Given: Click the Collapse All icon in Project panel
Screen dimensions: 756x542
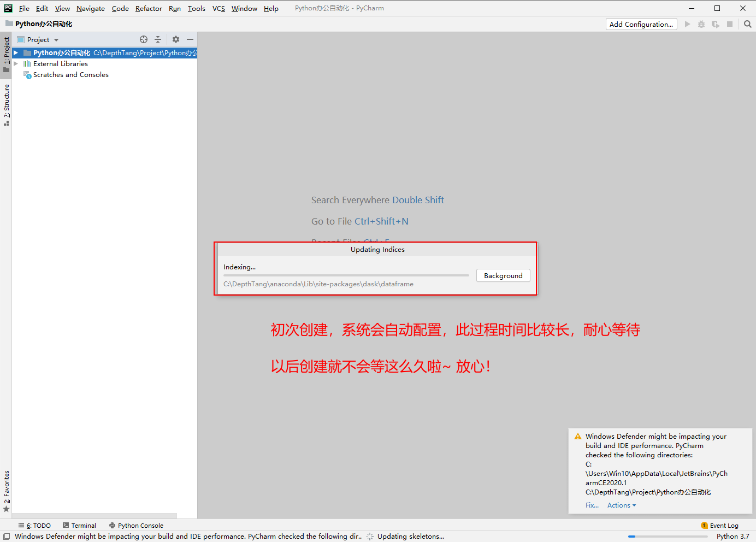Looking at the screenshot, I should pos(158,39).
